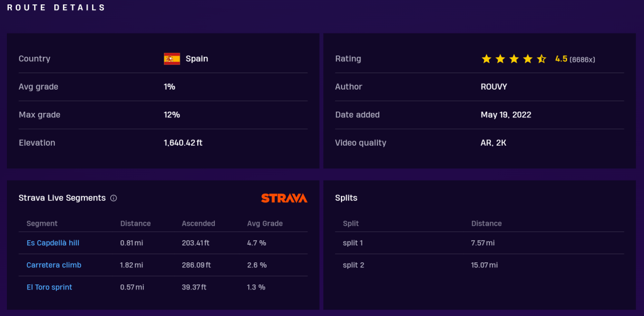Screen dimensions: 644x316
Task: Click the Spain flag icon
Action: pos(171,59)
